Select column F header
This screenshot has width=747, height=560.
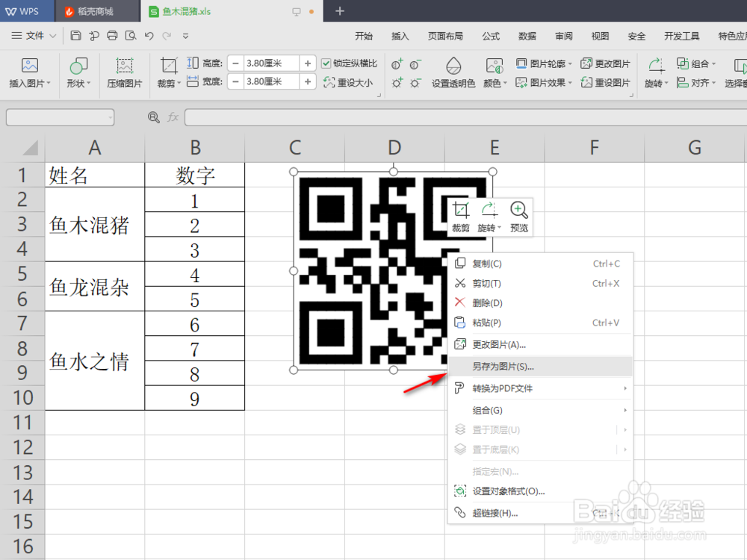click(594, 148)
